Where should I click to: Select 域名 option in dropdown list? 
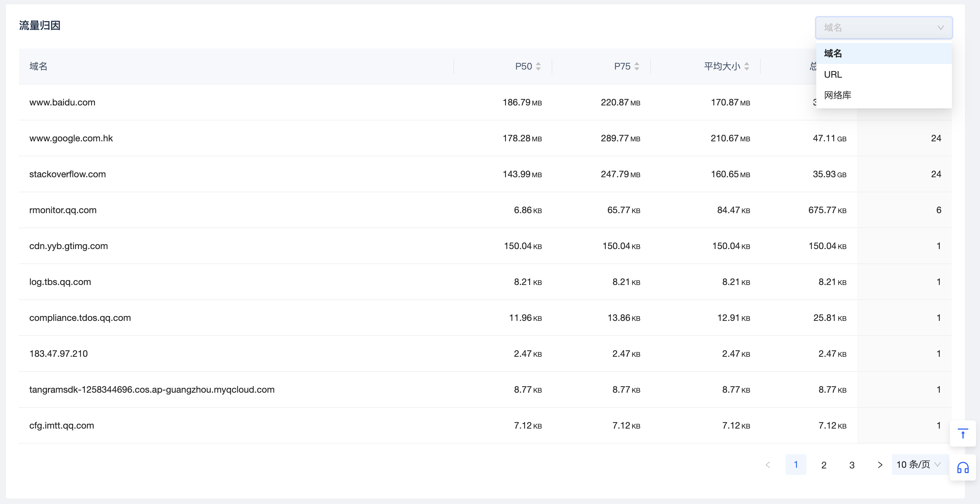click(x=833, y=53)
